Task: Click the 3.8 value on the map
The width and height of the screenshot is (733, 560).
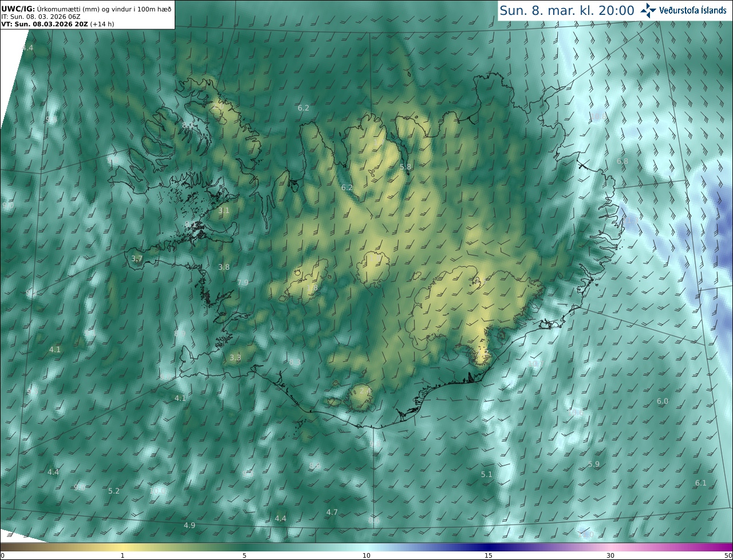Action: click(224, 267)
